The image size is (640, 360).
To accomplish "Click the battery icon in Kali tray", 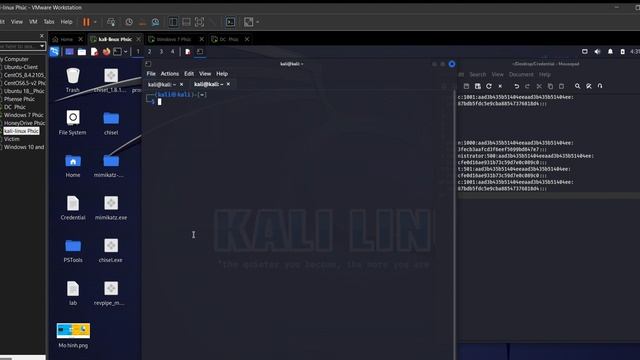I will (x=622, y=51).
